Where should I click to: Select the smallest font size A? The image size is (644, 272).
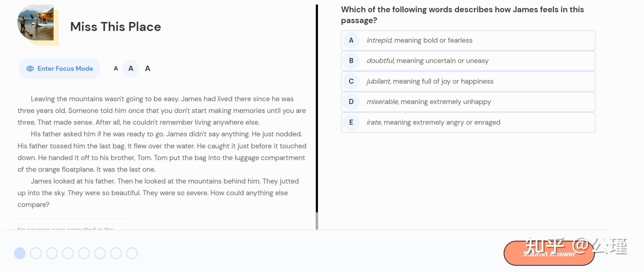click(116, 68)
